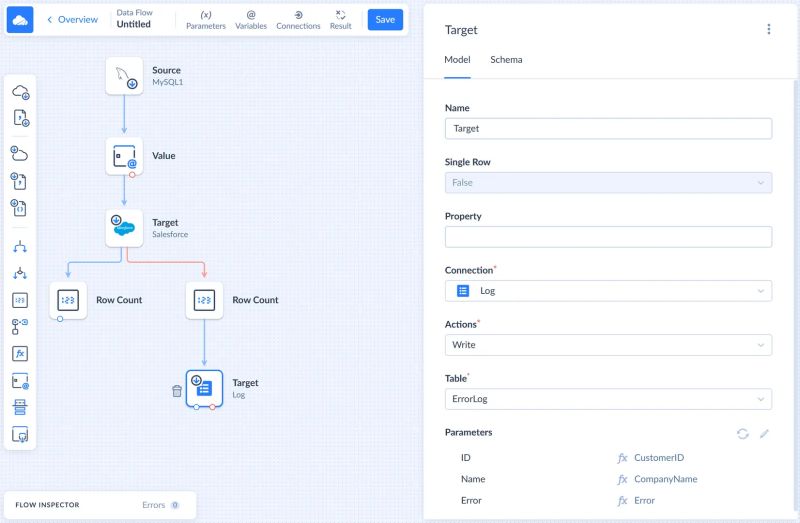Select the file source component in sidebar
The image size is (800, 523).
tap(20, 118)
